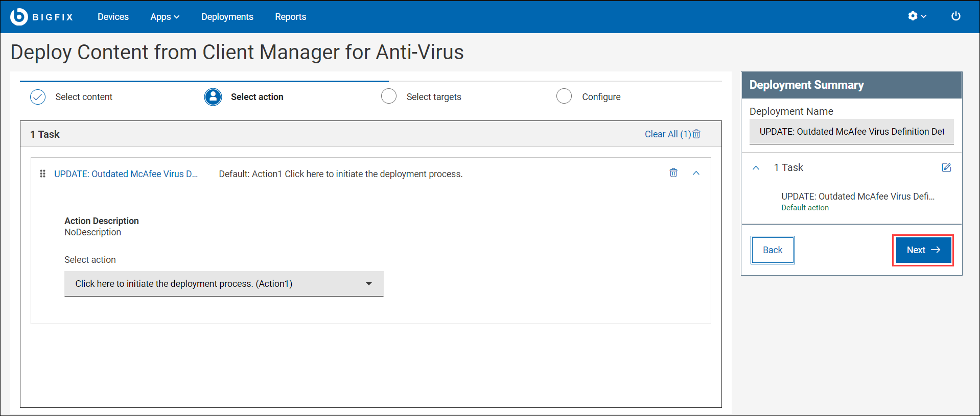Go to the Deployments menu item

tap(227, 17)
